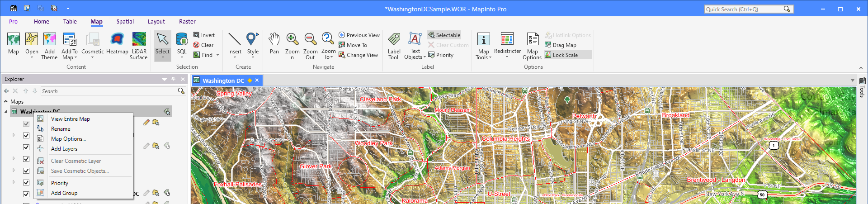Viewport: 868px width, 204px height.
Task: Toggle Selectable labels in Label group
Action: [x=444, y=35]
